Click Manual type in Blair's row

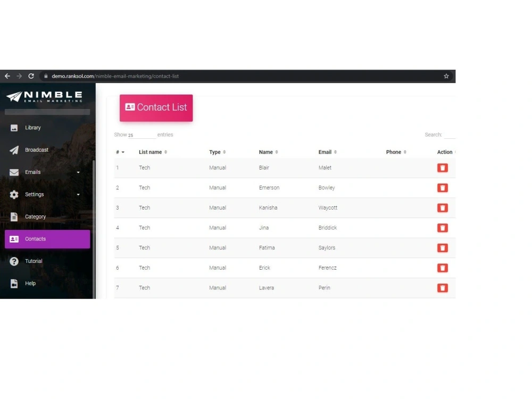(x=218, y=168)
